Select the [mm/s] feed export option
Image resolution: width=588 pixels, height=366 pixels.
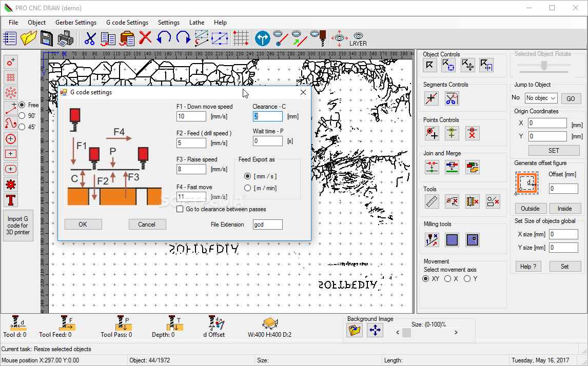[x=247, y=176]
